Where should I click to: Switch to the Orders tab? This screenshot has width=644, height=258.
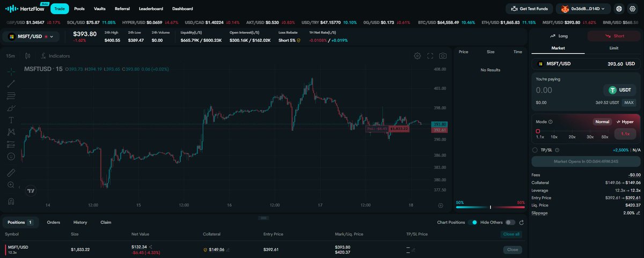pos(53,222)
